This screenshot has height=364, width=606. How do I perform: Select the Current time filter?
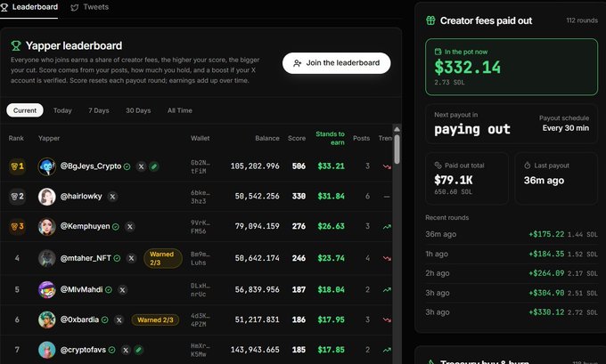tap(25, 110)
